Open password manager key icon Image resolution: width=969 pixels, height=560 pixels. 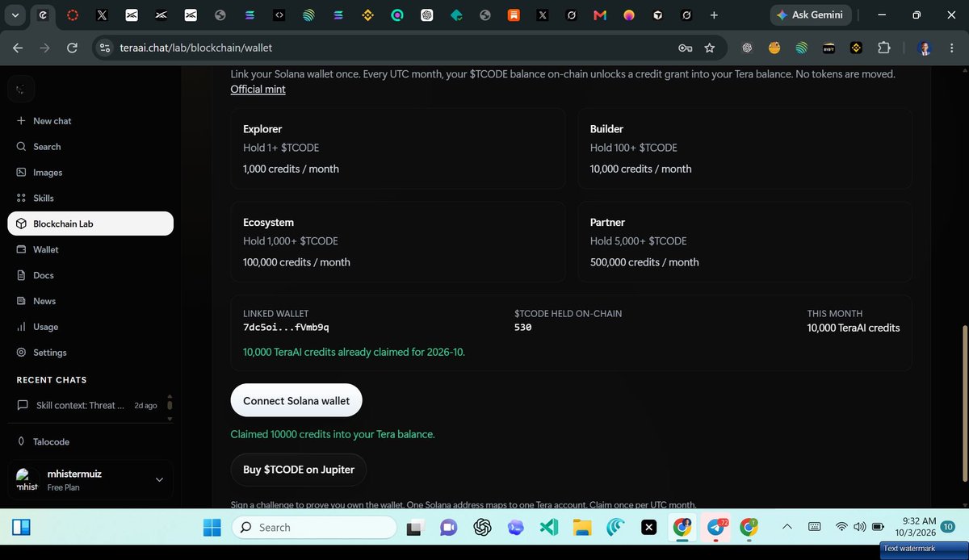click(685, 48)
